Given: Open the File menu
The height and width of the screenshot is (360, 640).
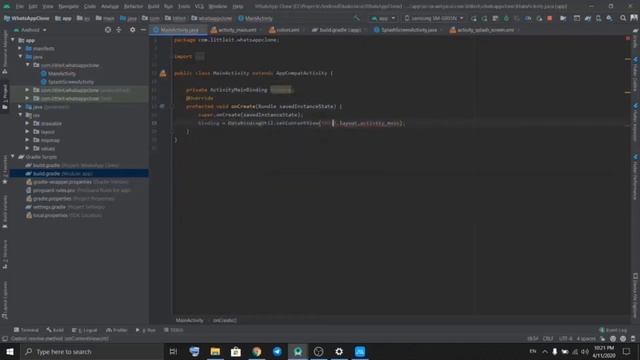Looking at the screenshot, I should (20, 7).
